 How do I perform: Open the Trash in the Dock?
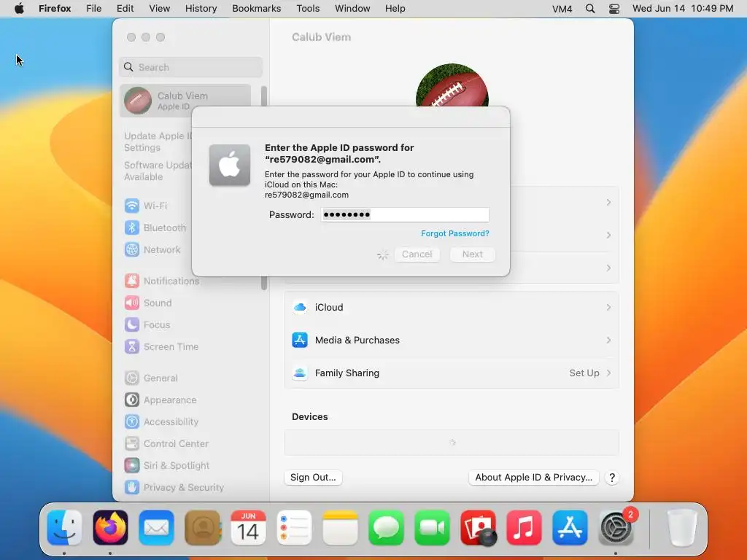pyautogui.click(x=682, y=528)
